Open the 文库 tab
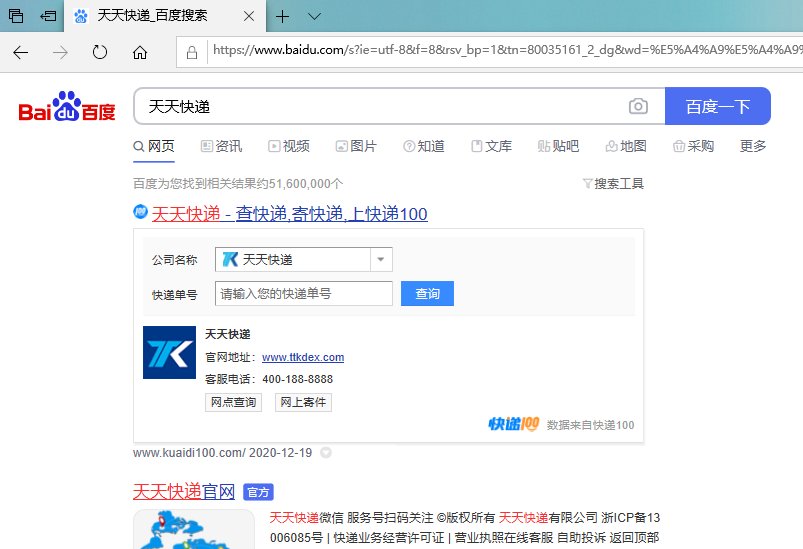 tap(491, 146)
